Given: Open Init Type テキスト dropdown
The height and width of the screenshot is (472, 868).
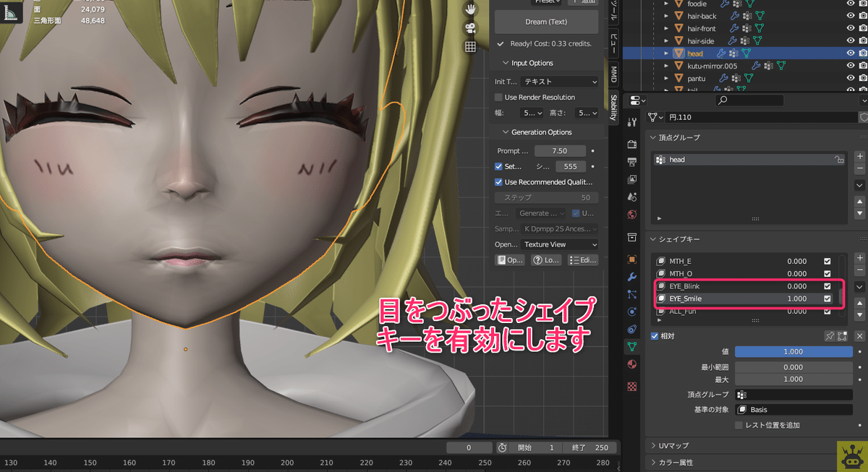Looking at the screenshot, I should click(x=559, y=82).
